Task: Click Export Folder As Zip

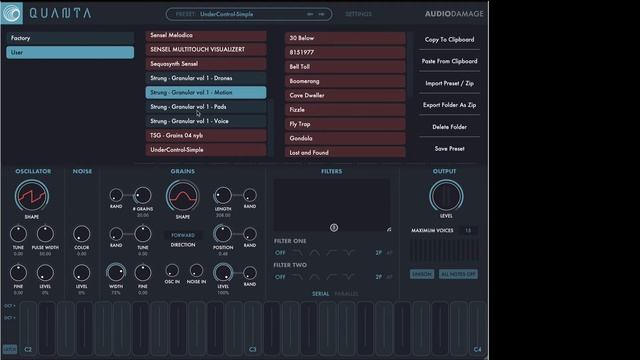Action: point(449,105)
